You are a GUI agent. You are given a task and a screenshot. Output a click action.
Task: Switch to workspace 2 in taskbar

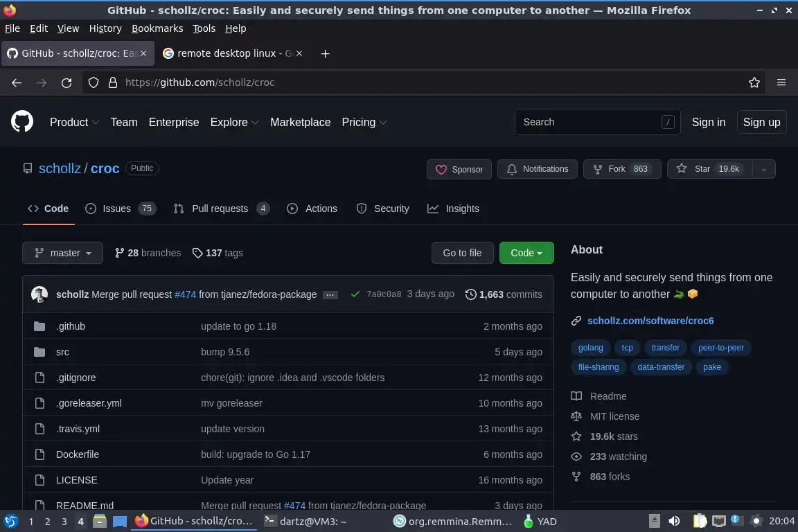pyautogui.click(x=47, y=522)
